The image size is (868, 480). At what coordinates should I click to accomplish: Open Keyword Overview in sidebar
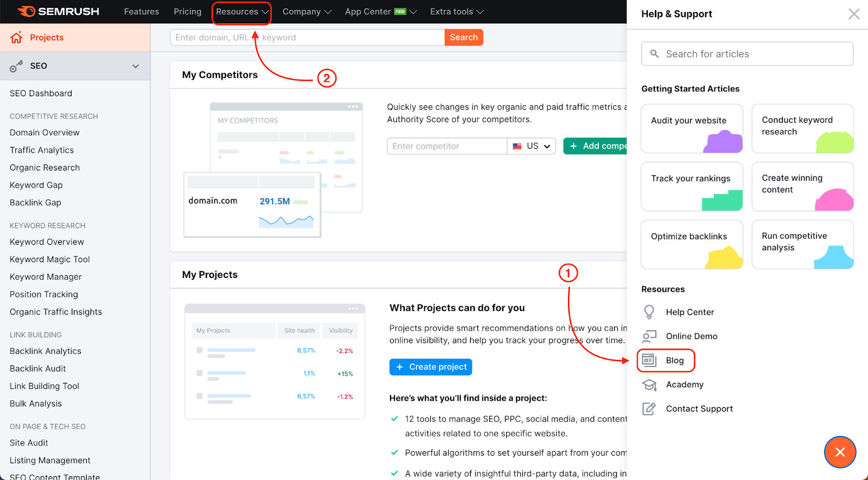click(x=47, y=242)
